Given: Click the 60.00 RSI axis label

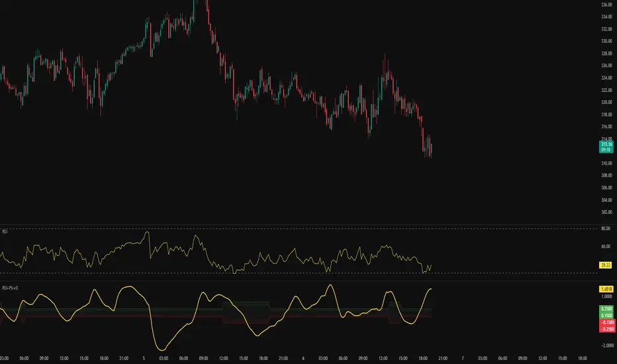Looking at the screenshot, I should [606, 246].
